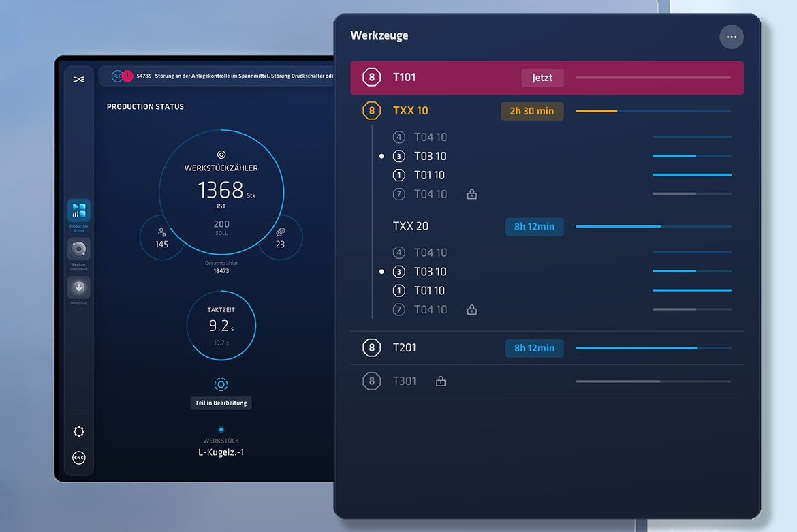The height and width of the screenshot is (532, 797).
Task: Open the Feature Correction sidebar icon
Action: 78,249
